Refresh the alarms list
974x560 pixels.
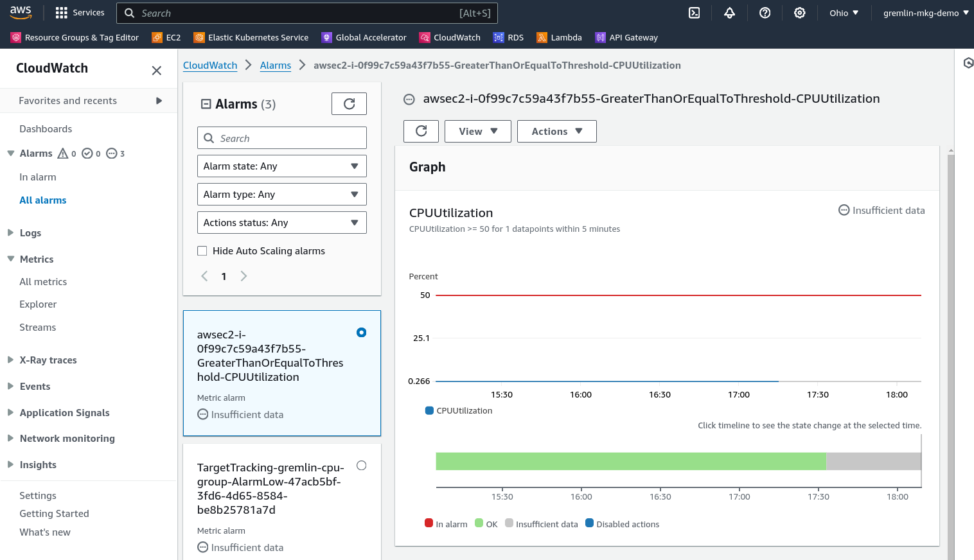point(349,103)
